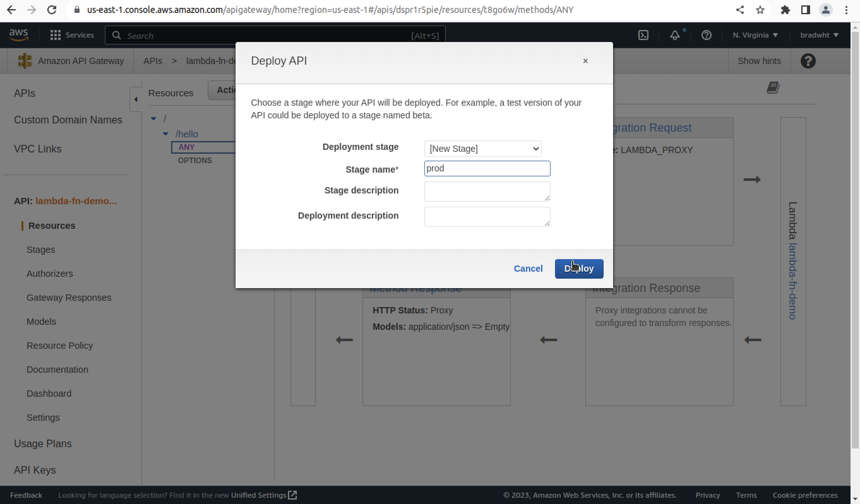This screenshot has height=504, width=860.
Task: Open APIs in the left sidebar
Action: pos(24,93)
